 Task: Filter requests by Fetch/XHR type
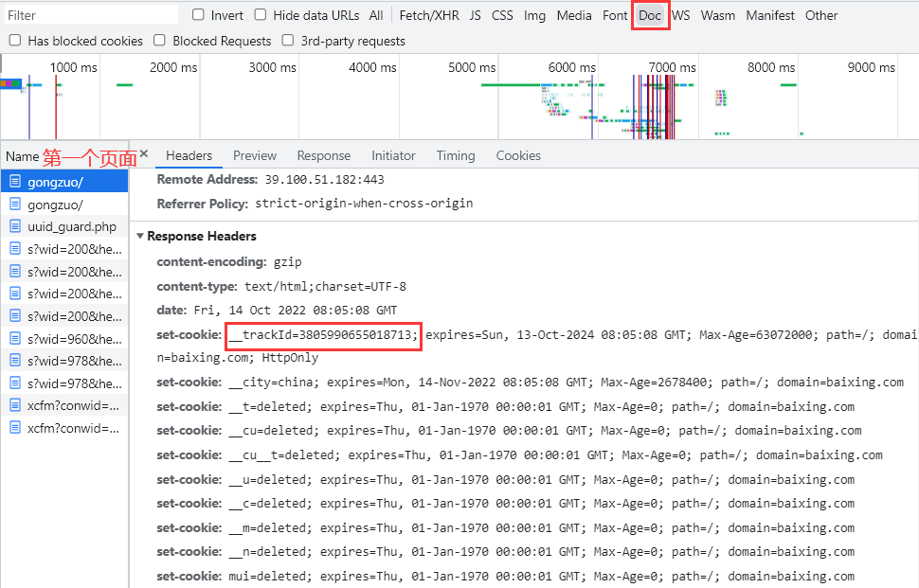tap(427, 15)
